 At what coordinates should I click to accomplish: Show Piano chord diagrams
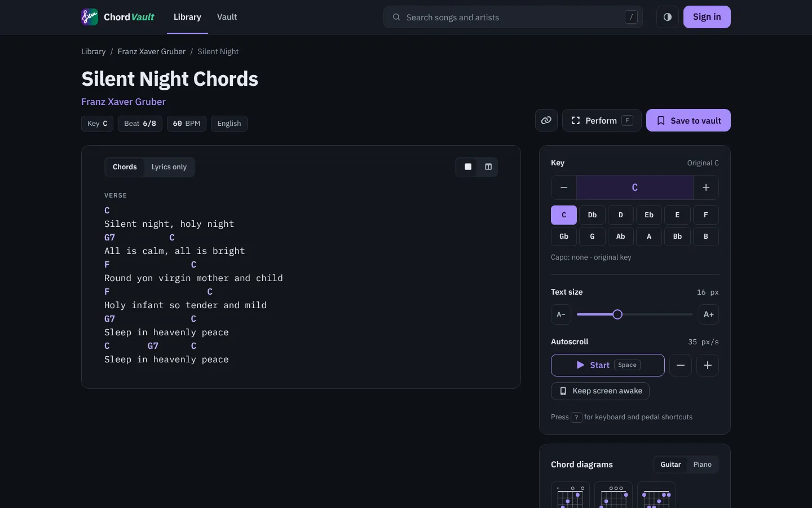(x=703, y=465)
